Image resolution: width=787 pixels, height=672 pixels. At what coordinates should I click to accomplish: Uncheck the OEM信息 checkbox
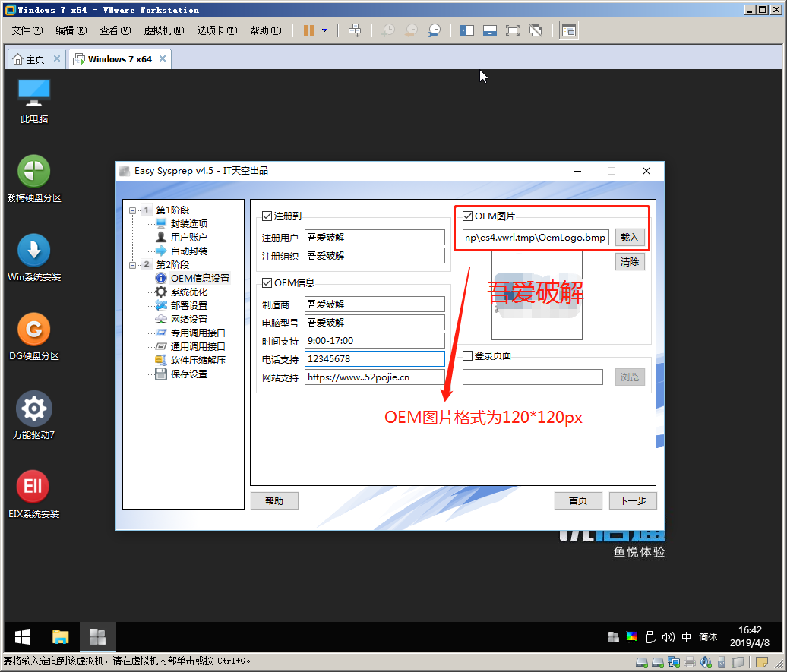(267, 283)
